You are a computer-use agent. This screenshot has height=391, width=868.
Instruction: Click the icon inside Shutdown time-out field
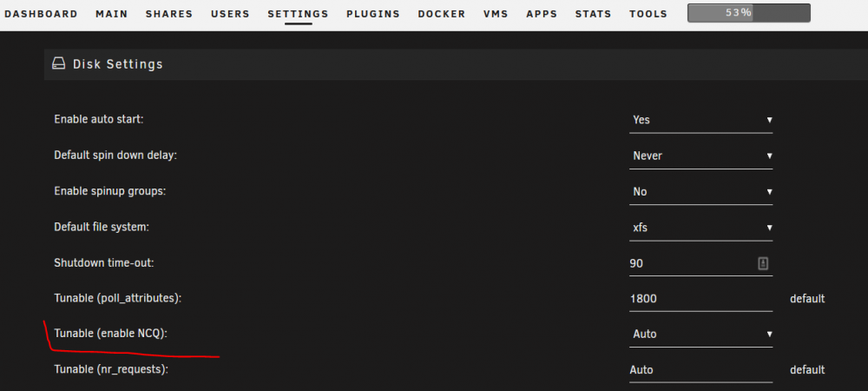click(x=763, y=263)
